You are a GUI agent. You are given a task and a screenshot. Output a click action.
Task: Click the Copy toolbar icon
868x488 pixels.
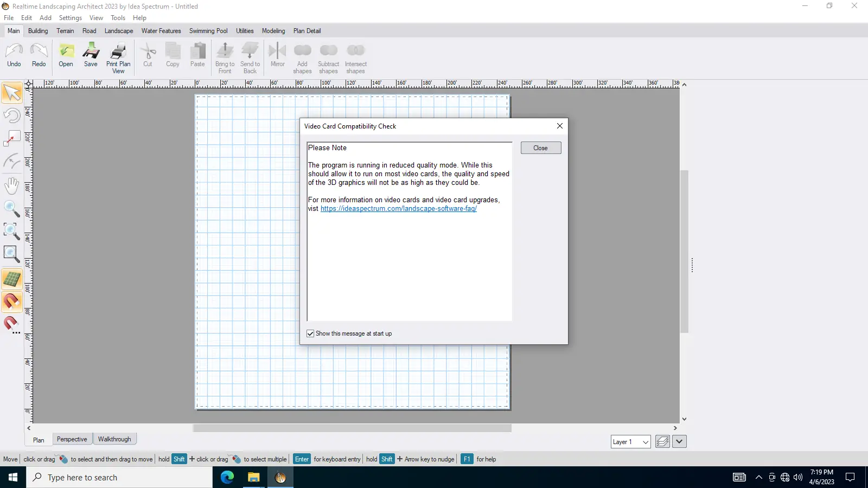point(173,55)
